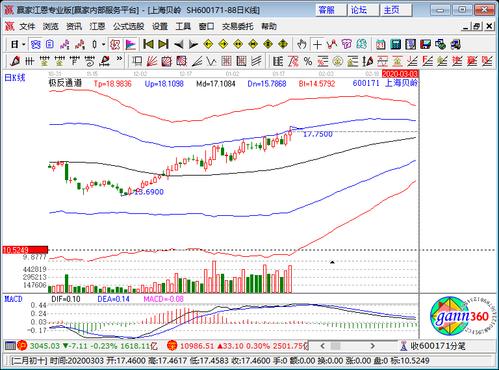Toggle the flag indicator button
This screenshot has height=370, width=499.
[x=130, y=44]
